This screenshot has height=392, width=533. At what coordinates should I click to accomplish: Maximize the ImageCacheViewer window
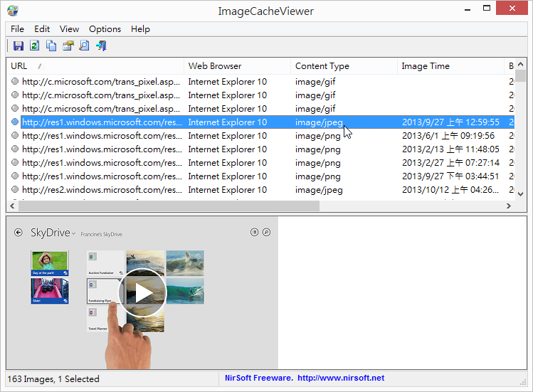tap(487, 8)
